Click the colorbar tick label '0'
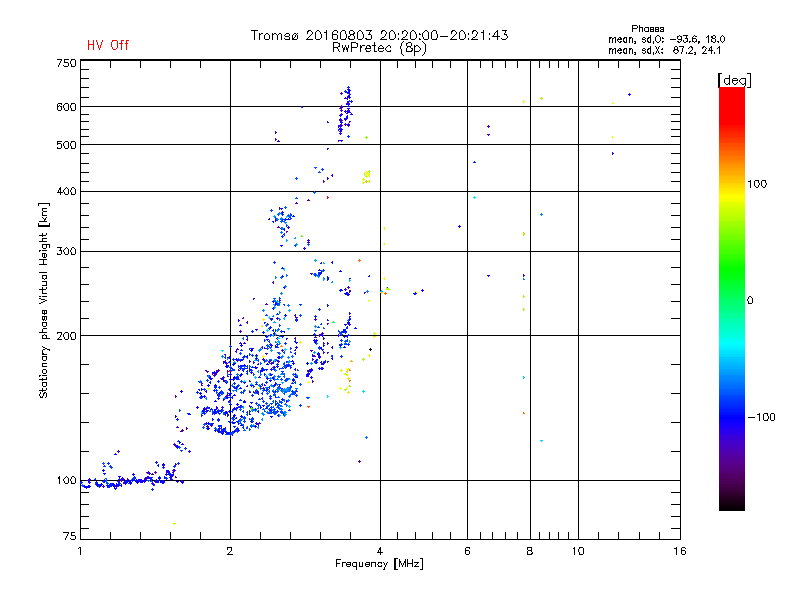Screen dimensions: 800x600 pyautogui.click(x=750, y=301)
